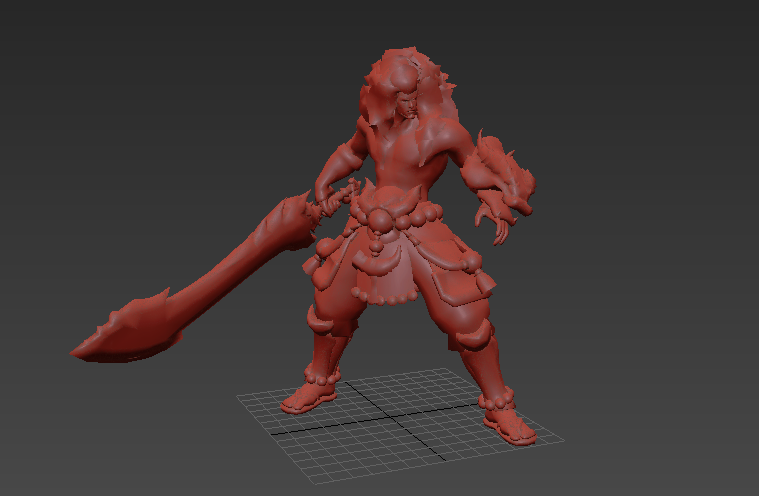Click the sandaled foot on the grid's left

(302, 401)
